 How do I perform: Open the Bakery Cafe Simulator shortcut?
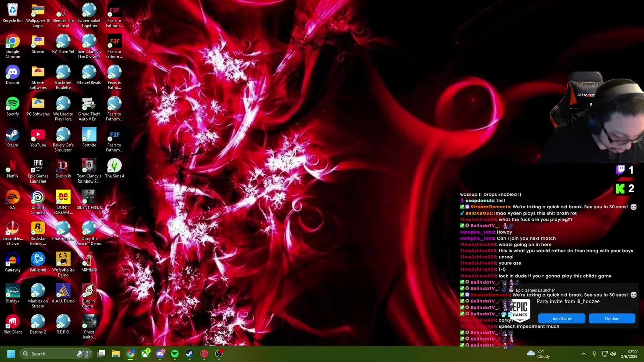pyautogui.click(x=63, y=140)
